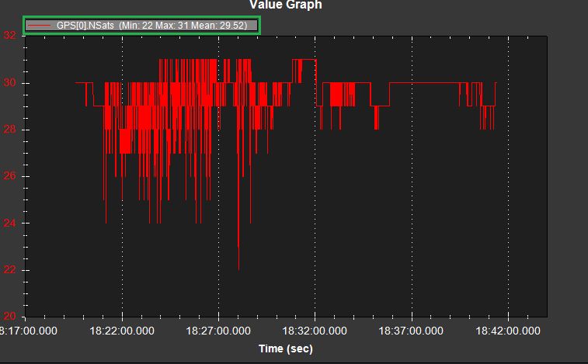
Task: Click the y-axis value 28
Action: [x=10, y=130]
